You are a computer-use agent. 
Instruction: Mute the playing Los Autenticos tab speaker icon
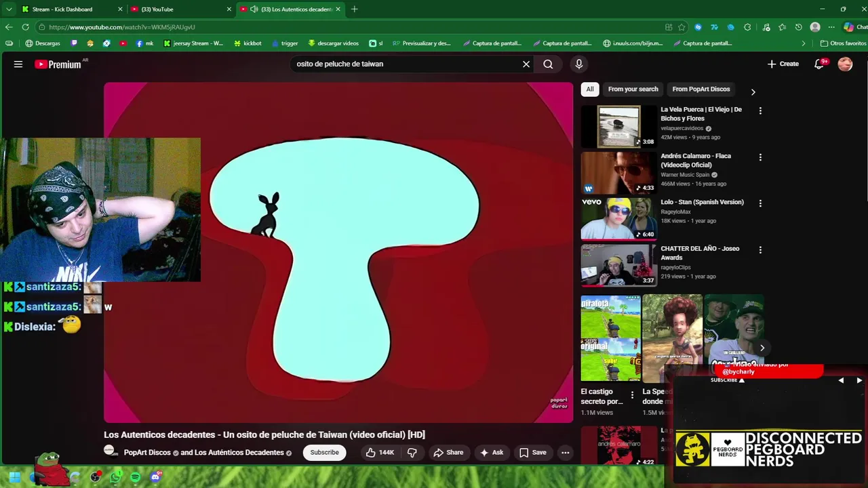[x=254, y=9]
